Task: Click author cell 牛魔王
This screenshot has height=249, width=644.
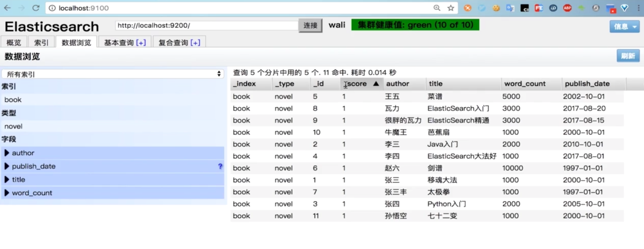Action: pyautogui.click(x=396, y=132)
